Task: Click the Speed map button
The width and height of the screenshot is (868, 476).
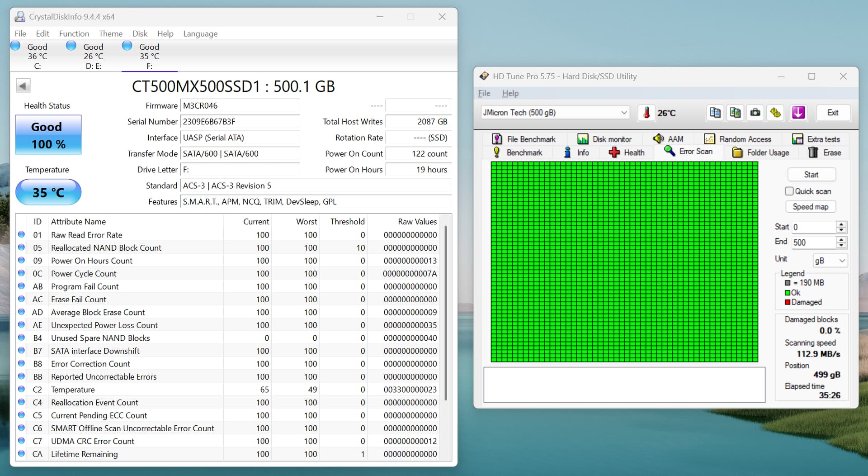Action: 811,207
